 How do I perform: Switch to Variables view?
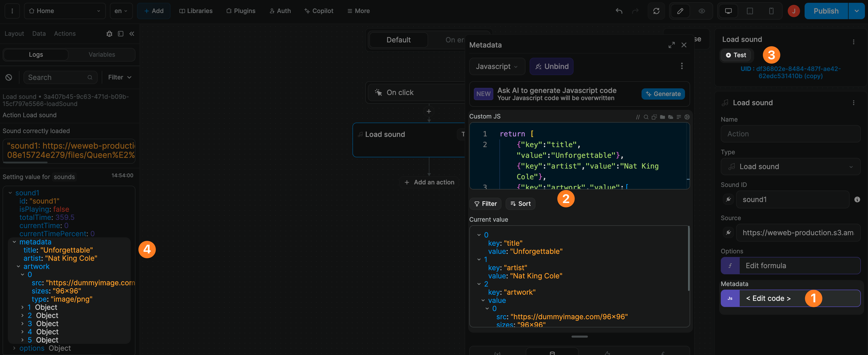coord(101,55)
